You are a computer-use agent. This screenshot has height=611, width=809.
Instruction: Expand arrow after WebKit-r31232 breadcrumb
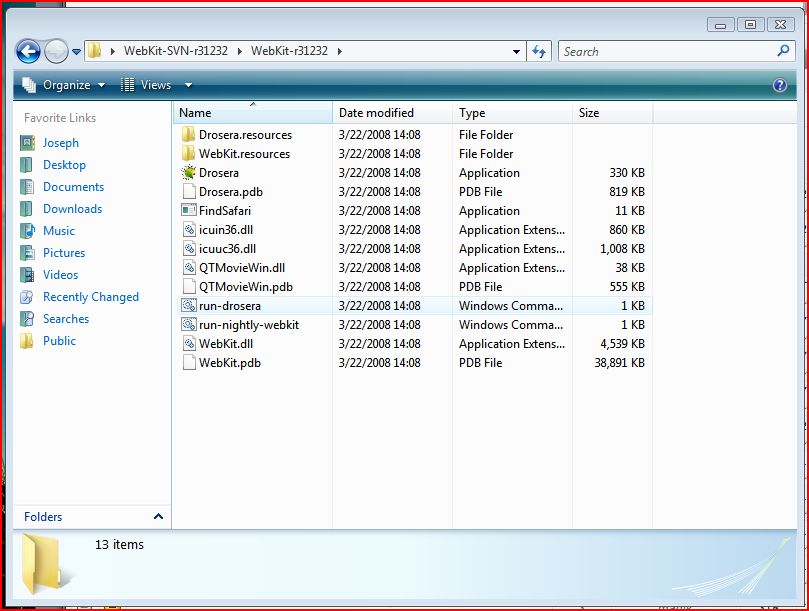coord(339,51)
